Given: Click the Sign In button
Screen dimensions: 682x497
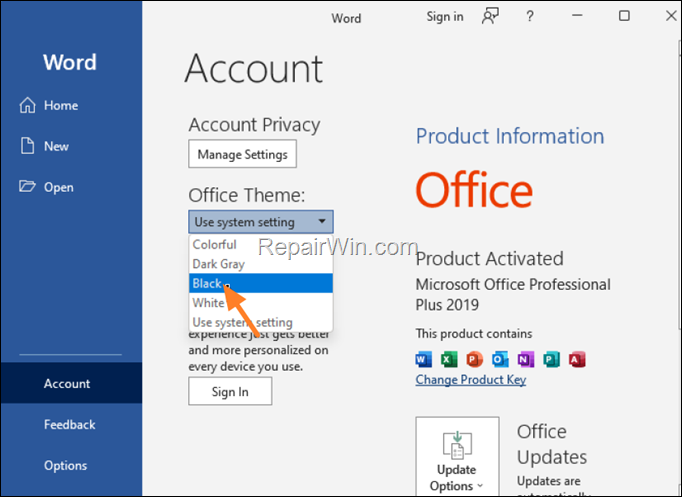Looking at the screenshot, I should [230, 391].
